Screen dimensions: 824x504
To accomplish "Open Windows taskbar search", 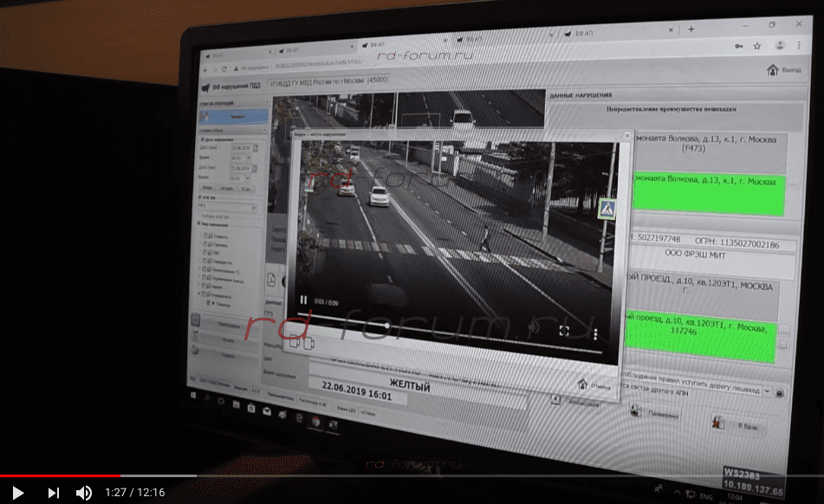I will [208, 398].
